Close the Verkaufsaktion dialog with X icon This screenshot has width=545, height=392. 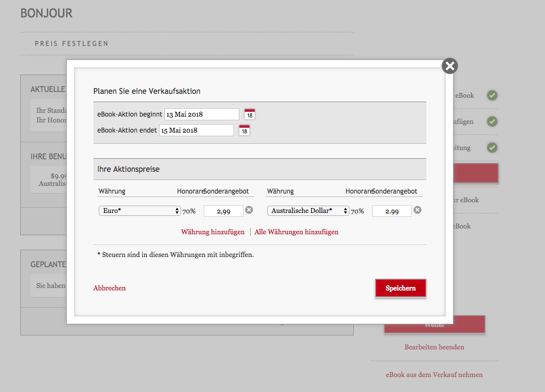[x=450, y=66]
